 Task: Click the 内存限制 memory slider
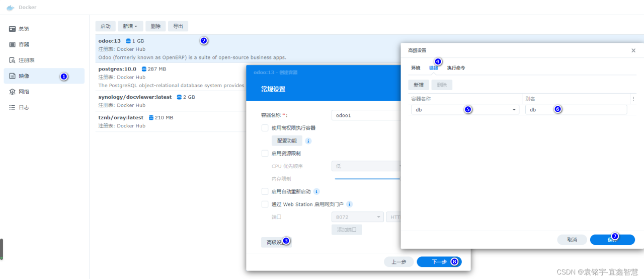367,178
